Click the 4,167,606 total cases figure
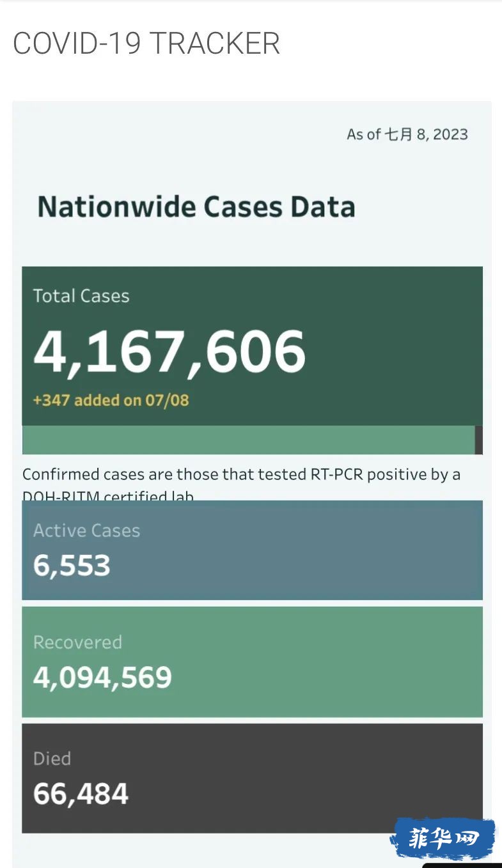 pyautogui.click(x=169, y=352)
